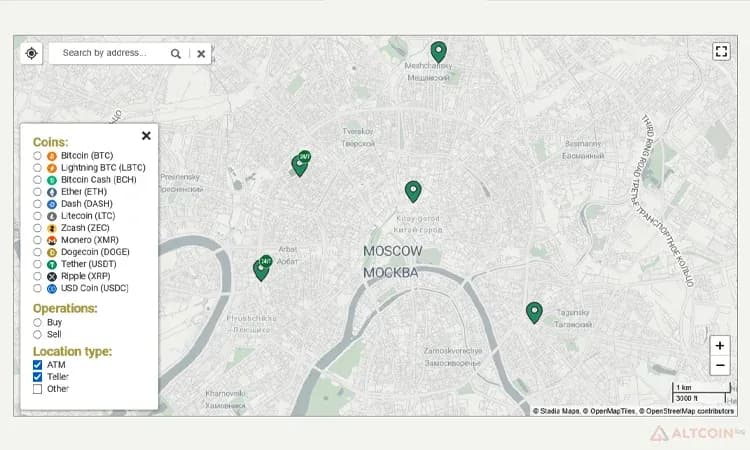Click the Ether coin icon
Screen dimensions: 750x450
coord(52,192)
